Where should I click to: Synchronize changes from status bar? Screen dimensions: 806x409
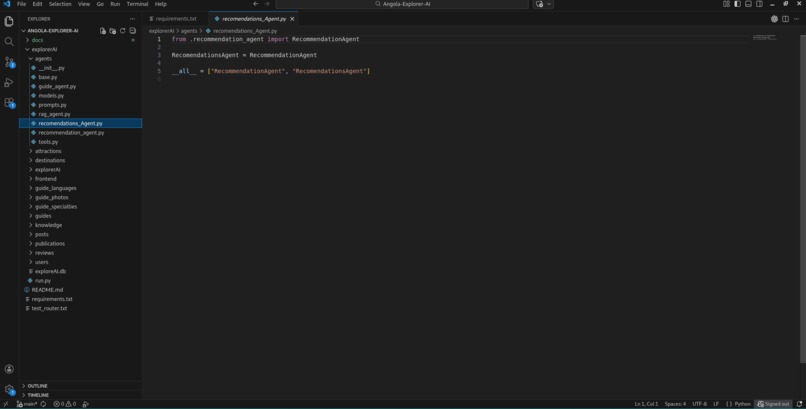click(43, 404)
